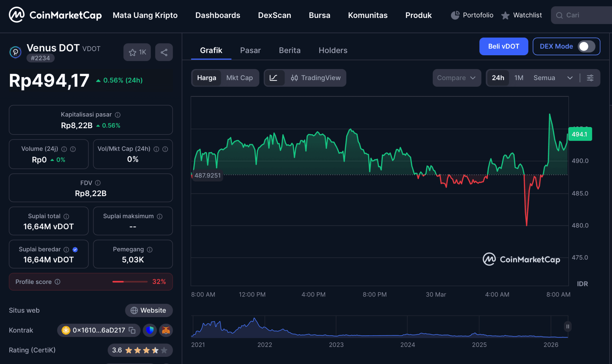This screenshot has height=364, width=612.
Task: Open the Portofolio panel
Action: pyautogui.click(x=472, y=15)
